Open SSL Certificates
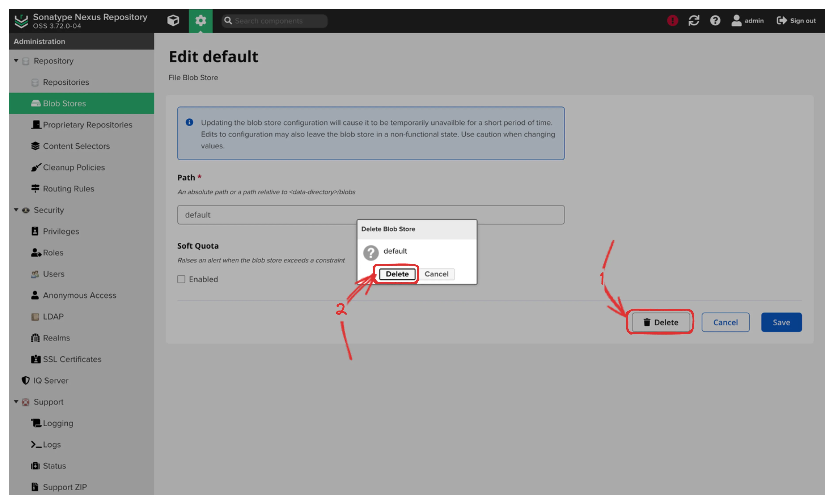Screen dimensions: 834x504 (72, 359)
